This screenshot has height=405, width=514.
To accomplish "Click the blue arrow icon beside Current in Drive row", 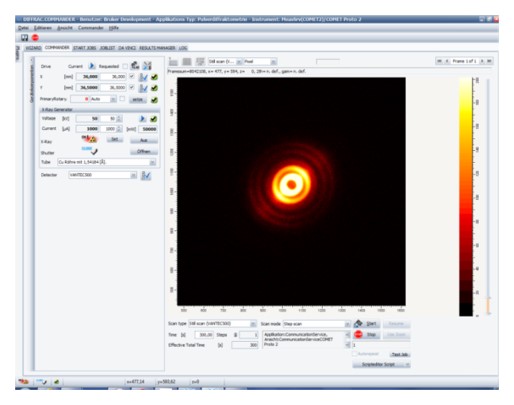I will 92,66.
